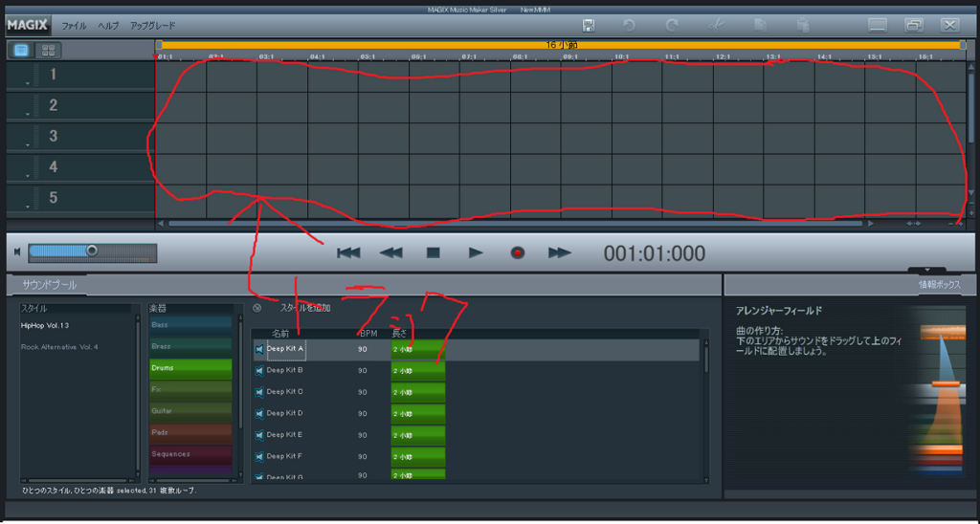This screenshot has width=980, height=524.
Task: Click the arranger vertical scrollbar
Action: (x=970, y=110)
